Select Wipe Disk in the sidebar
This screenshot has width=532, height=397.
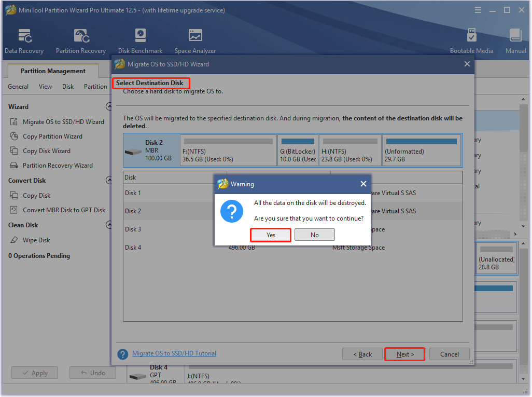(36, 240)
